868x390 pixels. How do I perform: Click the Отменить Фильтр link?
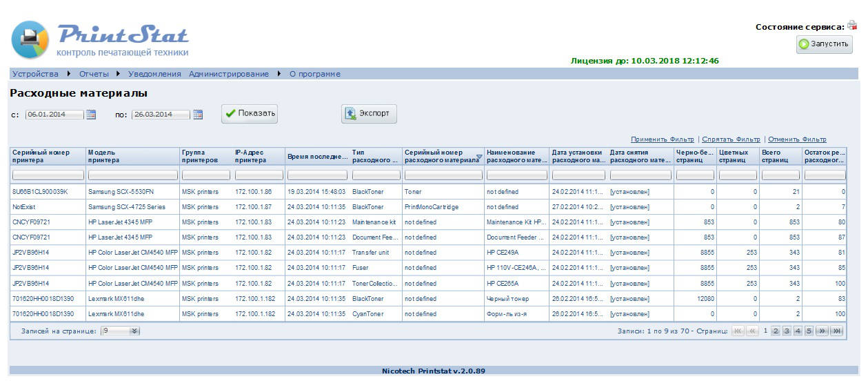click(797, 139)
